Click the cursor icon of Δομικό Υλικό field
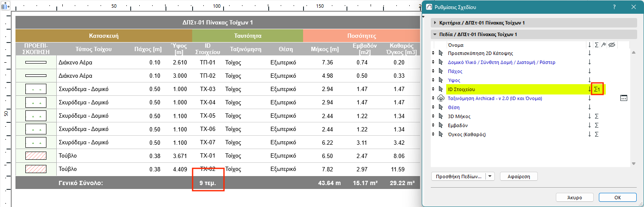The width and height of the screenshot is (644, 207). click(x=441, y=62)
